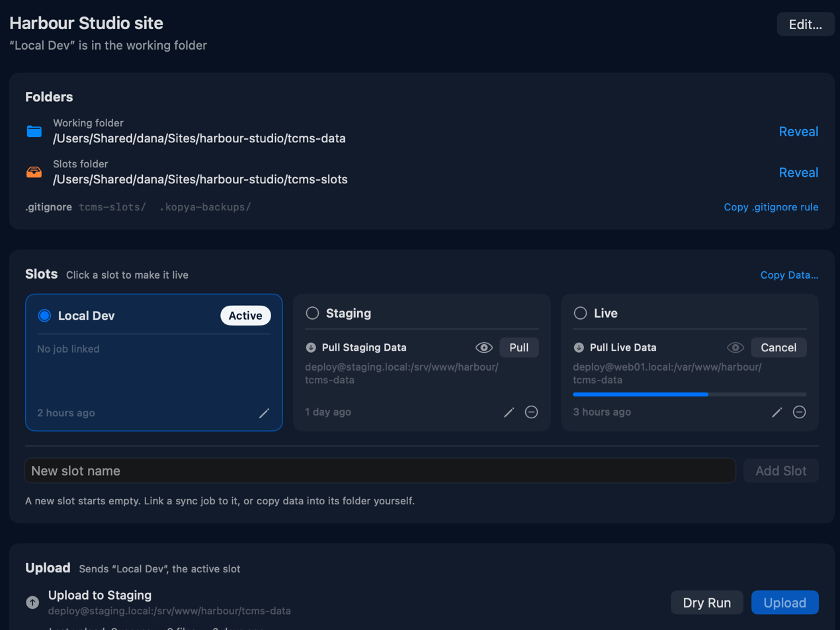Image resolution: width=840 pixels, height=630 pixels.
Task: Toggle the eye icon for Pull Staging Data
Action: (484, 347)
